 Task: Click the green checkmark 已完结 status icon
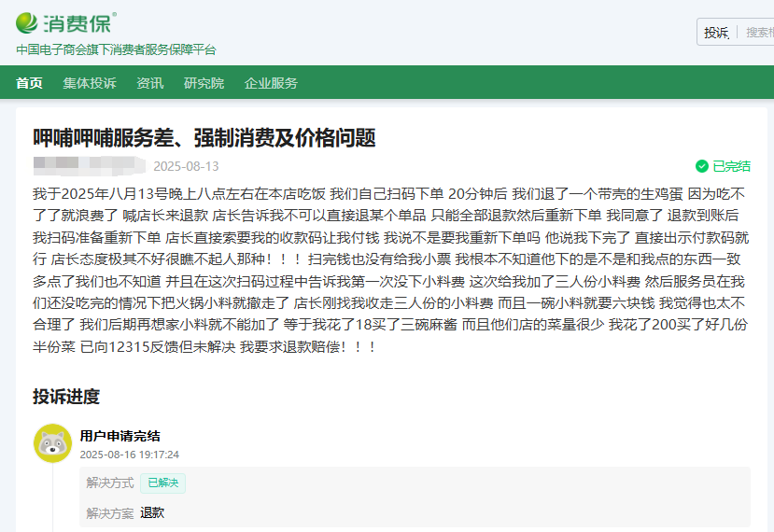click(x=702, y=166)
